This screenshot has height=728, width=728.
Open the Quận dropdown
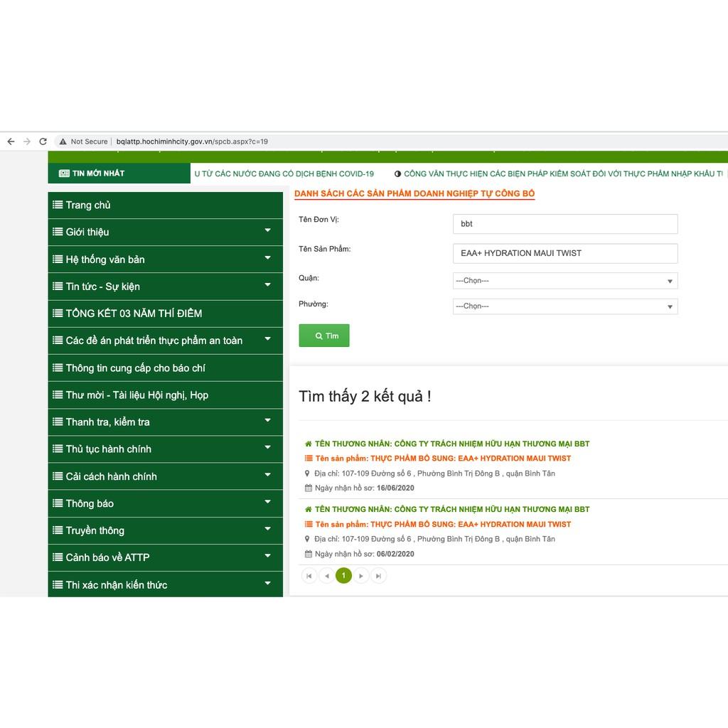point(565,281)
